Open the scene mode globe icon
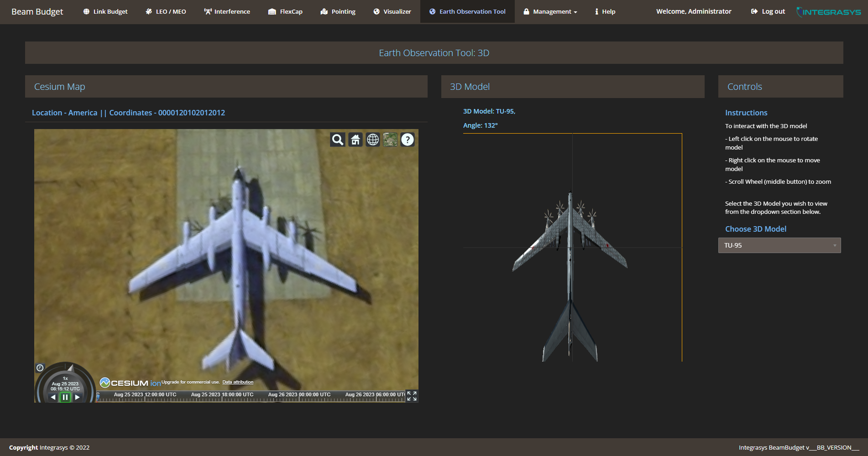 [x=373, y=140]
